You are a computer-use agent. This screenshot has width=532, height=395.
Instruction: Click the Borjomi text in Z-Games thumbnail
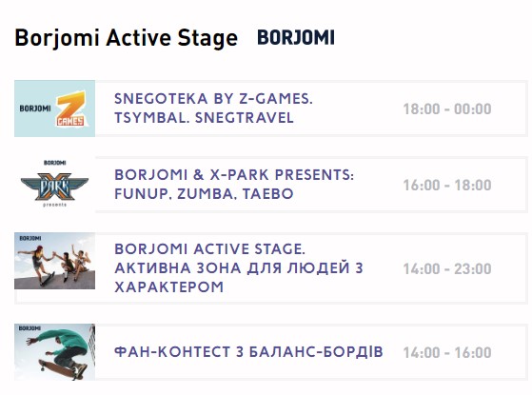click(x=35, y=109)
